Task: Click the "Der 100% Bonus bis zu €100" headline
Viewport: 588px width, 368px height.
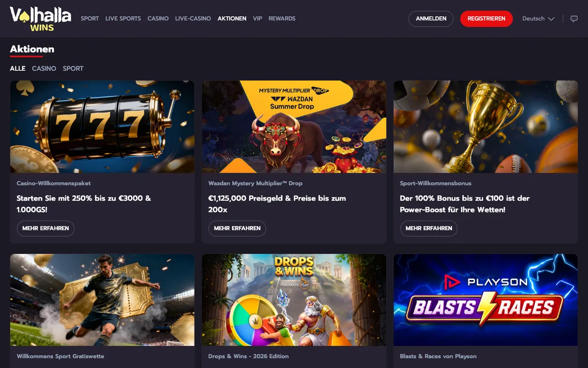Action: (465, 204)
